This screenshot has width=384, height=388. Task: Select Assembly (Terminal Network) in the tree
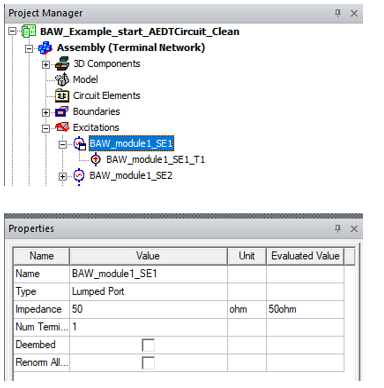click(x=131, y=48)
